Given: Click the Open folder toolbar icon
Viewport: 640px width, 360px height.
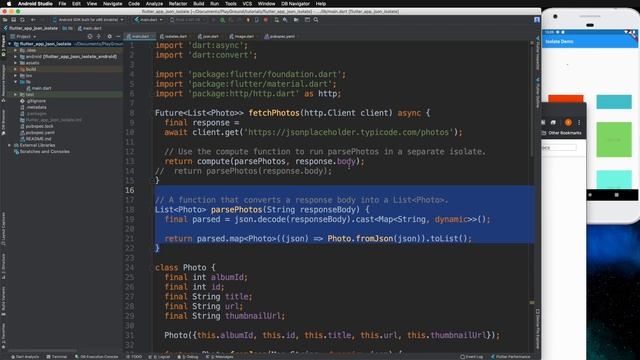Looking at the screenshot, I should [5, 20].
